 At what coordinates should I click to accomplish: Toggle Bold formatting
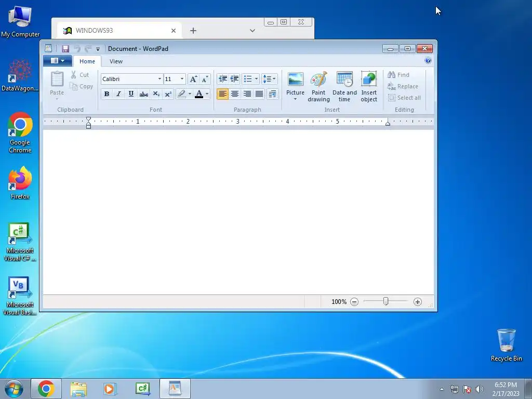pos(107,94)
